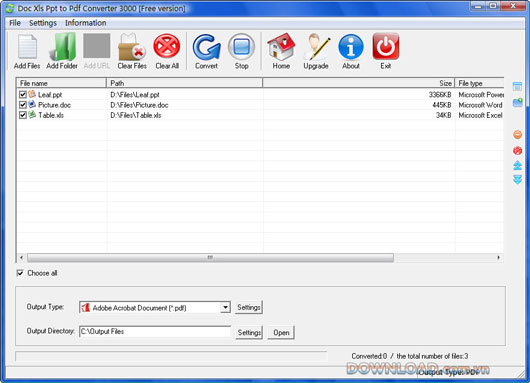Viewport: 530px width, 383px height.
Task: Click the sidebar add file window icon
Action: click(x=517, y=87)
